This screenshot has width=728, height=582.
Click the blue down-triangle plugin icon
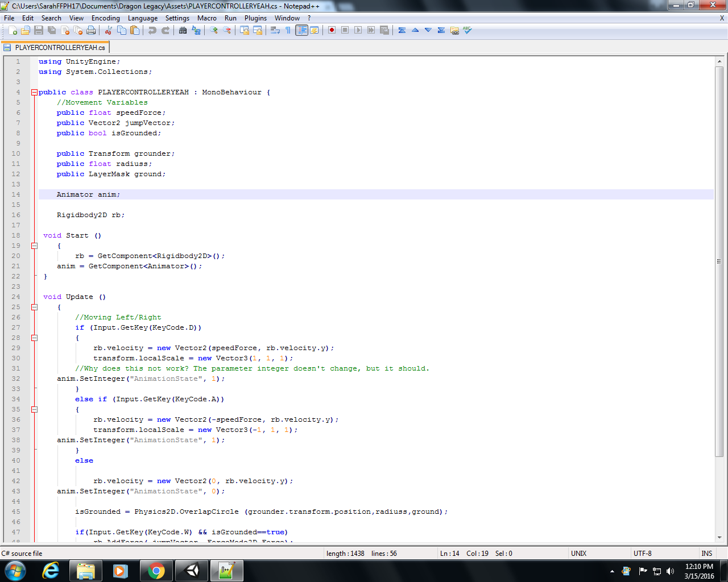[x=428, y=30]
